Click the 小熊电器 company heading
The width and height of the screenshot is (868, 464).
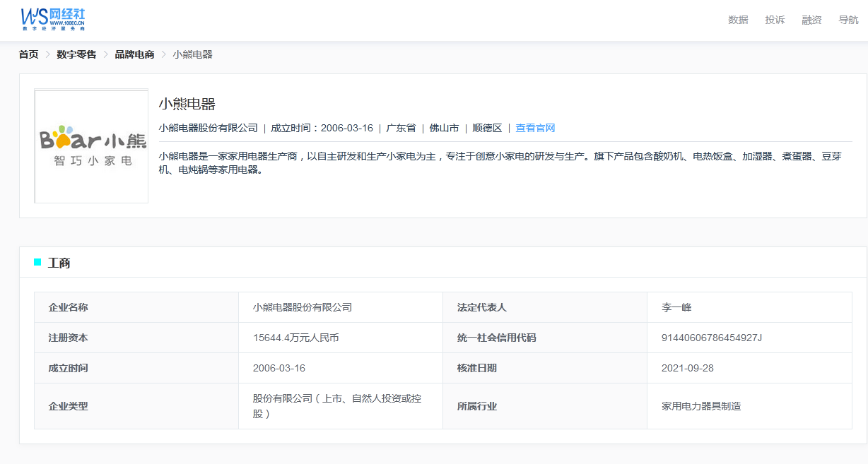[187, 104]
